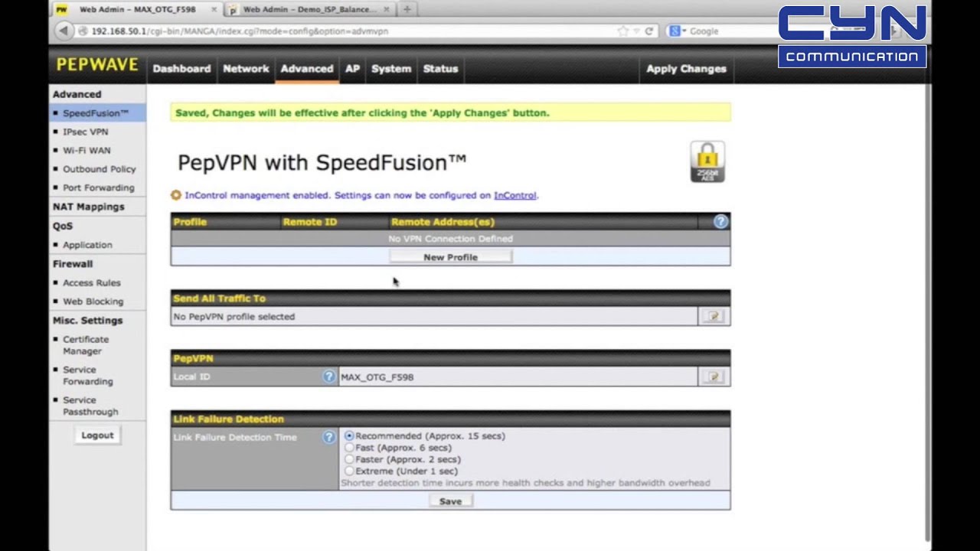Image resolution: width=980 pixels, height=551 pixels.
Task: Switch to the Web Admin Demo_ISP_Balance tab
Action: click(x=309, y=10)
